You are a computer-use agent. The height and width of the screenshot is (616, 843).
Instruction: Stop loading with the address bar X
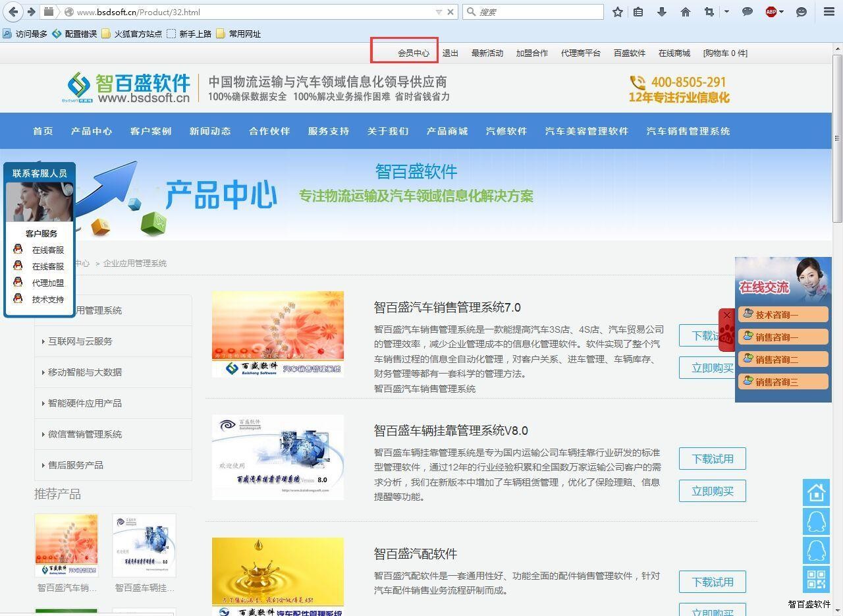coord(450,12)
